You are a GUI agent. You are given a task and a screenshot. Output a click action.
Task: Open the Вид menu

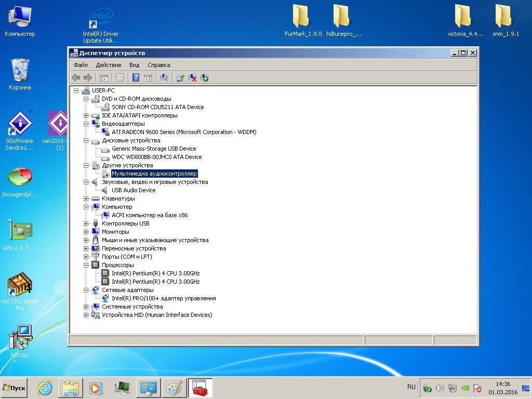click(135, 65)
